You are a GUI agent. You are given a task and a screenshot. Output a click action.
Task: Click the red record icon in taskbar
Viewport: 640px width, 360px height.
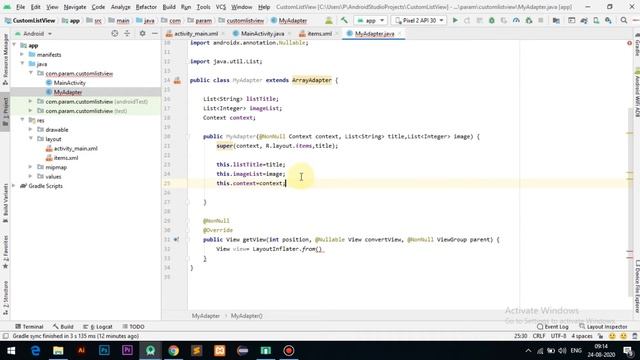(289, 351)
